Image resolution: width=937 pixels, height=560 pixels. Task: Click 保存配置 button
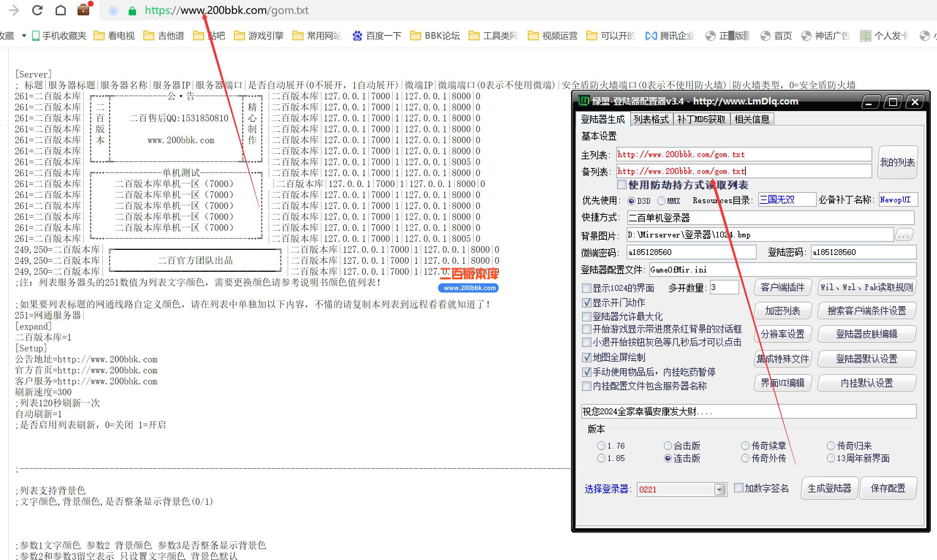point(888,488)
